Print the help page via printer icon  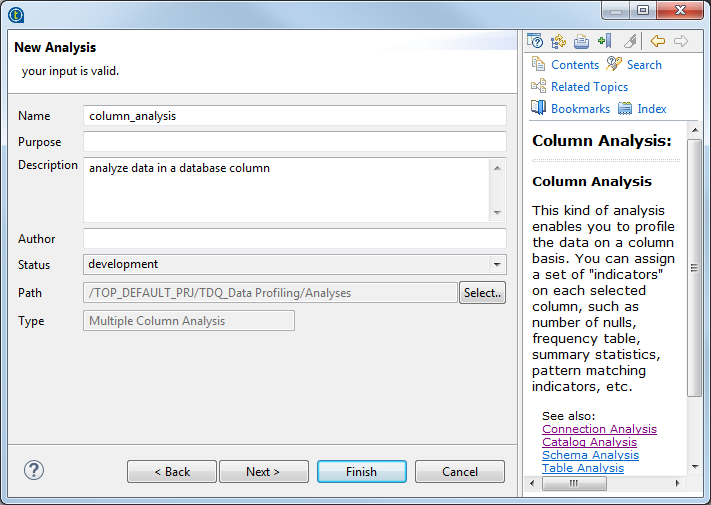pos(581,41)
